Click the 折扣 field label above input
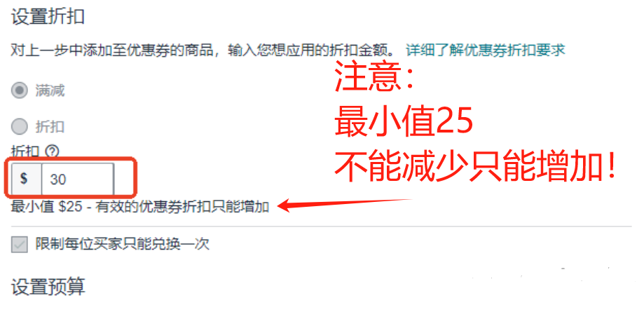Screen dimensions: 644x312 click(25, 151)
